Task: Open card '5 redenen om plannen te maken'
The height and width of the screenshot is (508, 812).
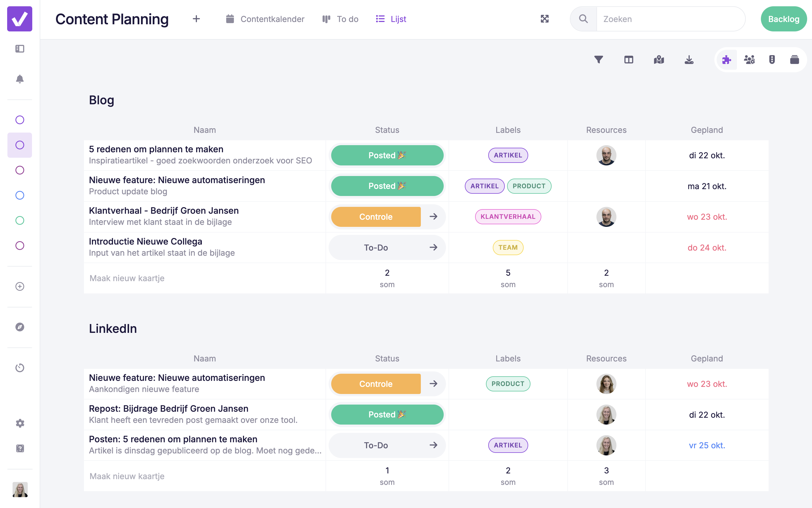Action: coord(156,149)
